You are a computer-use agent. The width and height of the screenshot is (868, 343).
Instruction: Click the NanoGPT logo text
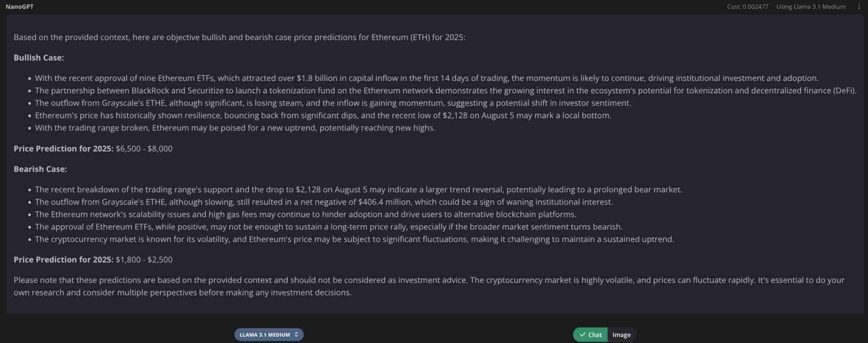pyautogui.click(x=19, y=6)
